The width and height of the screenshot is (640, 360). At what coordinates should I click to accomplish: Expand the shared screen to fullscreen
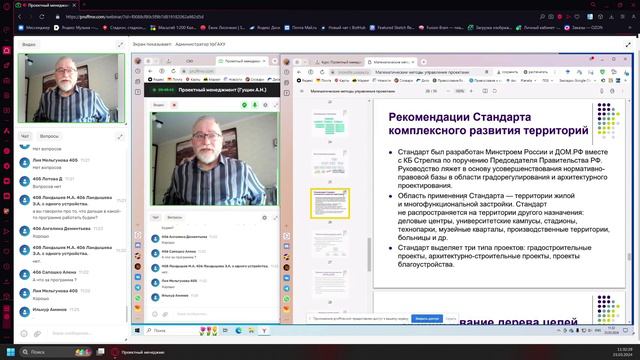click(628, 44)
